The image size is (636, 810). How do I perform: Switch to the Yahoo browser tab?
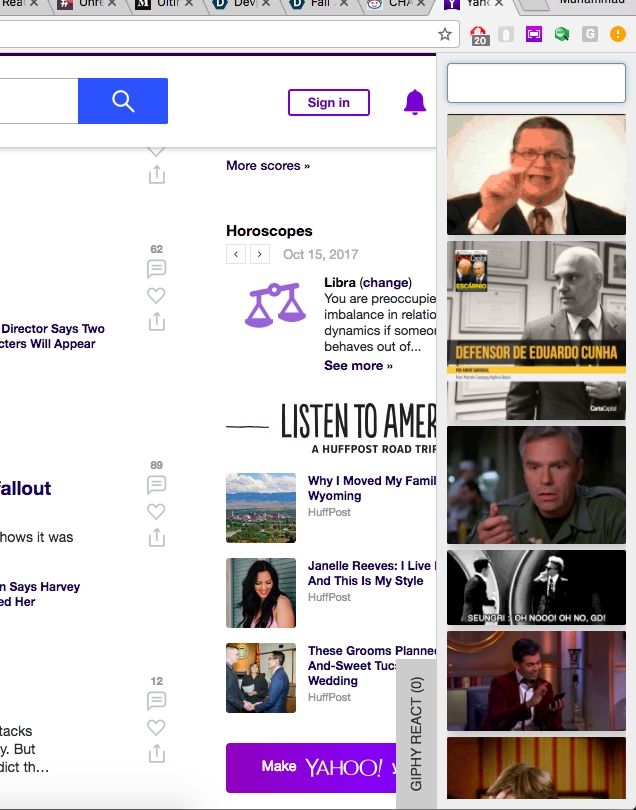(x=474, y=4)
